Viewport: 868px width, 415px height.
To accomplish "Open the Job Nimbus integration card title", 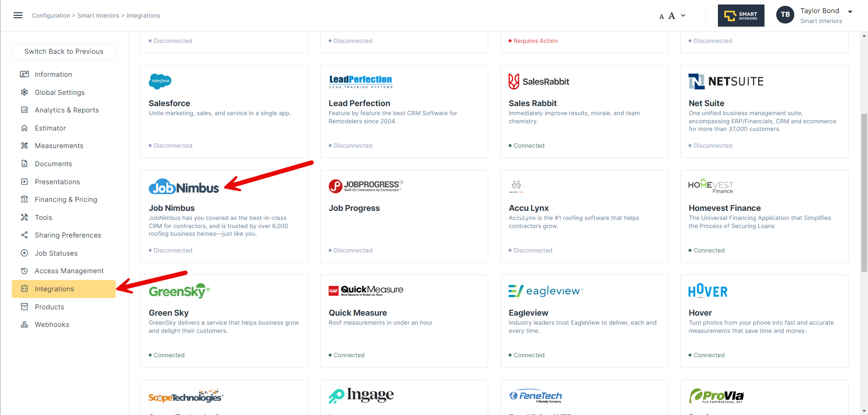I will (172, 208).
